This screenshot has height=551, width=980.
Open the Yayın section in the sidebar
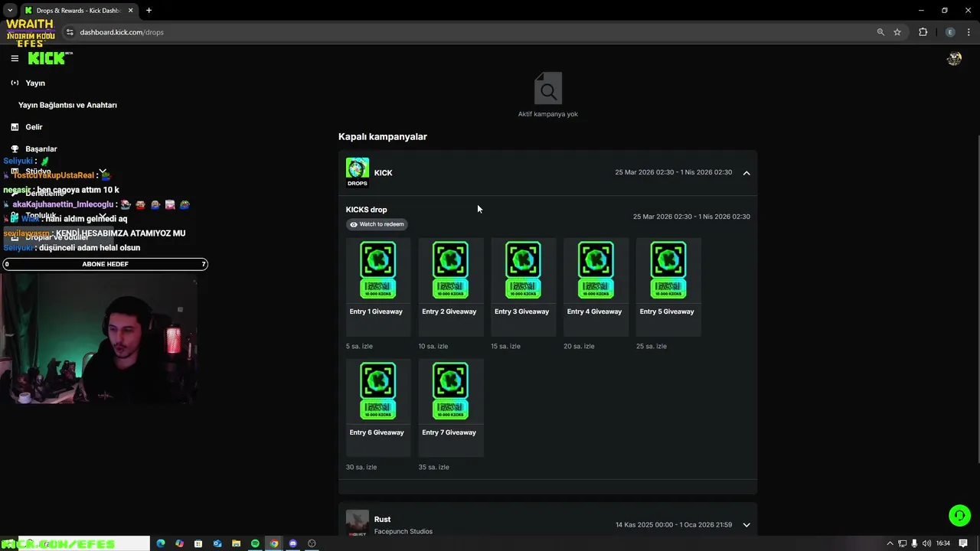tap(35, 83)
